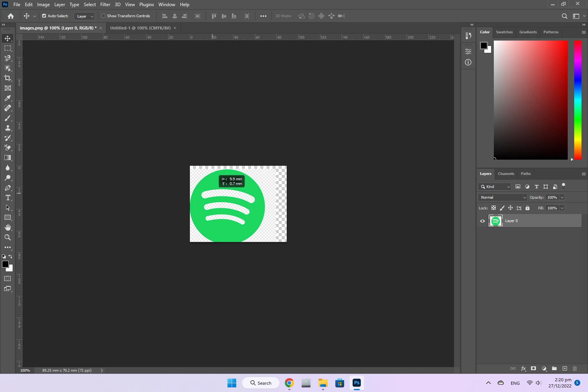Open the Filter menu

point(105,5)
